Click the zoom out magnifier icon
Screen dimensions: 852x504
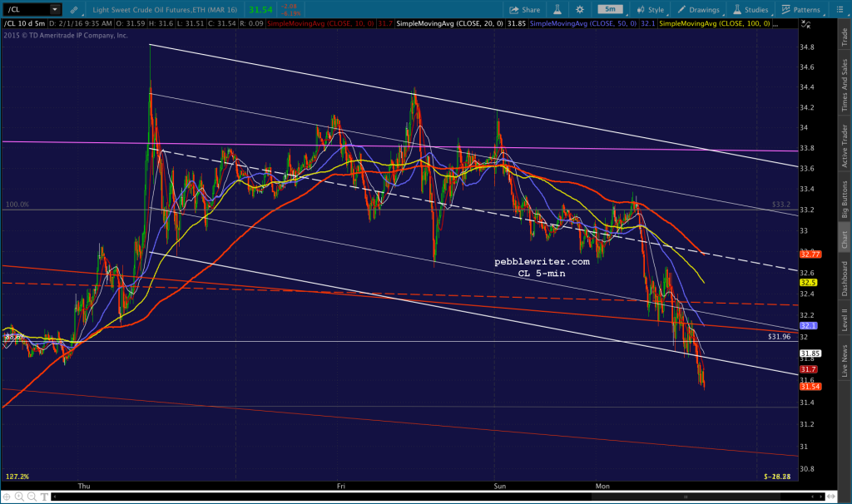pyautogui.click(x=32, y=497)
